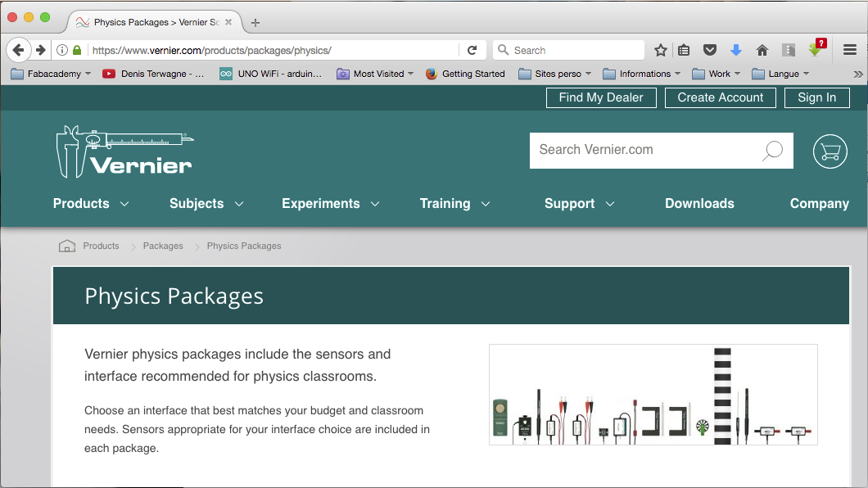The width and height of the screenshot is (868, 488).
Task: Open the shopping cart icon
Action: click(x=830, y=151)
